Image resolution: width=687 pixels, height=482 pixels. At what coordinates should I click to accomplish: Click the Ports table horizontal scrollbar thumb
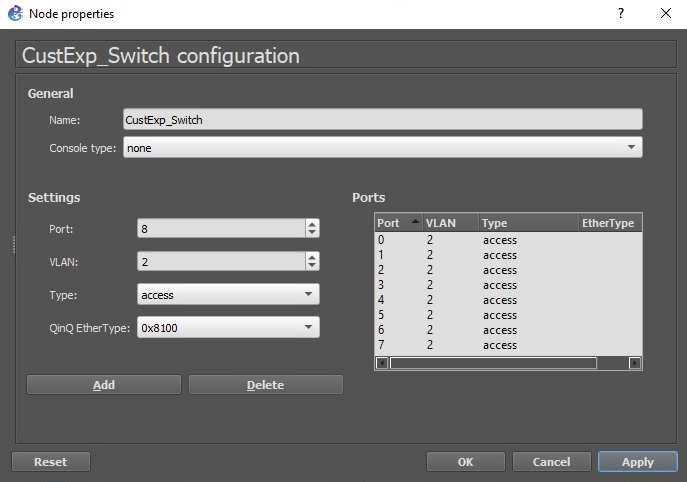click(493, 363)
